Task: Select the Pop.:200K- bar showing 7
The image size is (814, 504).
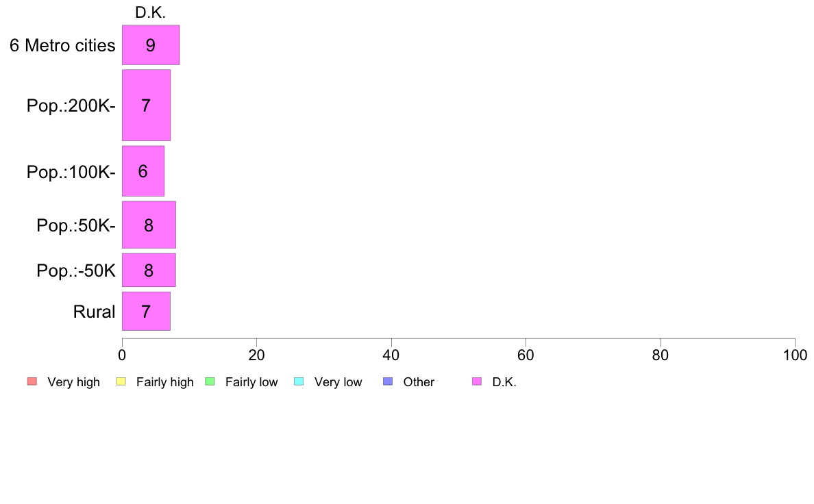Action: (146, 105)
